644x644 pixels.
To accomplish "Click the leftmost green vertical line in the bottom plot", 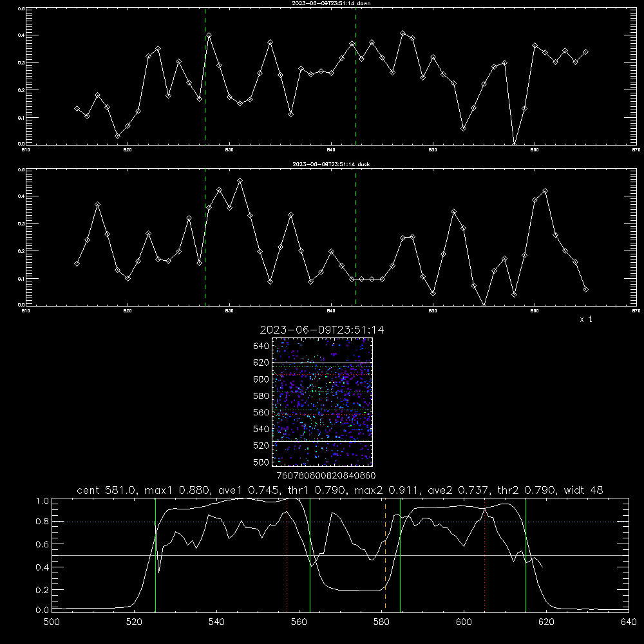I will [156, 554].
